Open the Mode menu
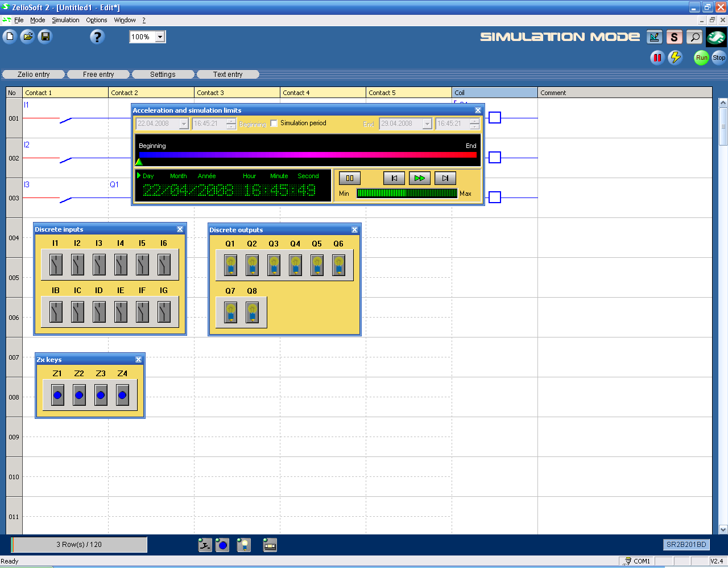This screenshot has height=568, width=728. pyautogui.click(x=38, y=20)
